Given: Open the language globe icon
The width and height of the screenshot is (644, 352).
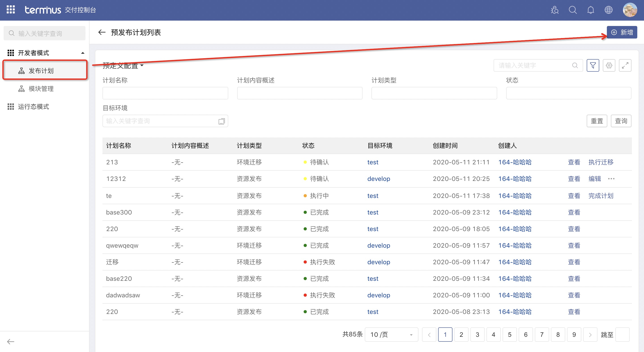Looking at the screenshot, I should point(608,10).
